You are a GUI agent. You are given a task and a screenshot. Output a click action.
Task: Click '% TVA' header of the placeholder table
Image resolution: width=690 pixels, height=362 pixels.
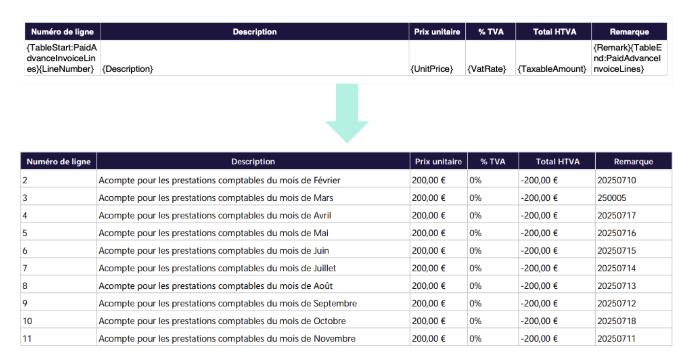[491, 32]
